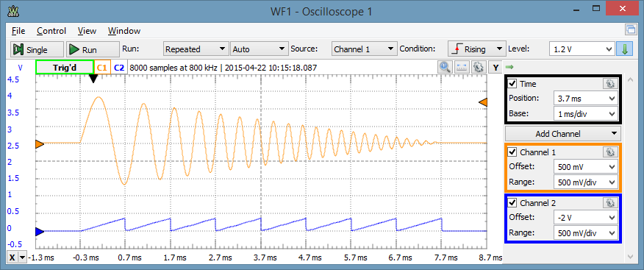Click the Add Channel button
Viewport: 644px width, 270px height.
click(x=562, y=134)
